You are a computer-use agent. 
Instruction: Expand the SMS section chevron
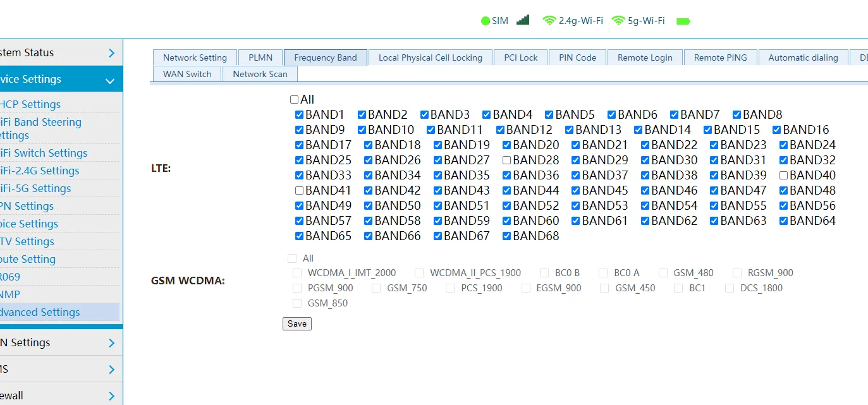pos(112,370)
